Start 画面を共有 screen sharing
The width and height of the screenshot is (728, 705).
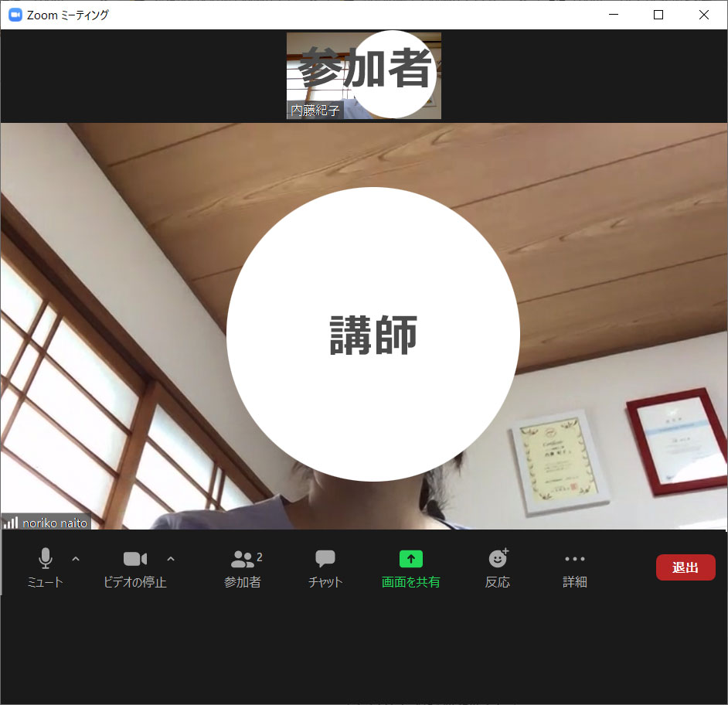[410, 567]
